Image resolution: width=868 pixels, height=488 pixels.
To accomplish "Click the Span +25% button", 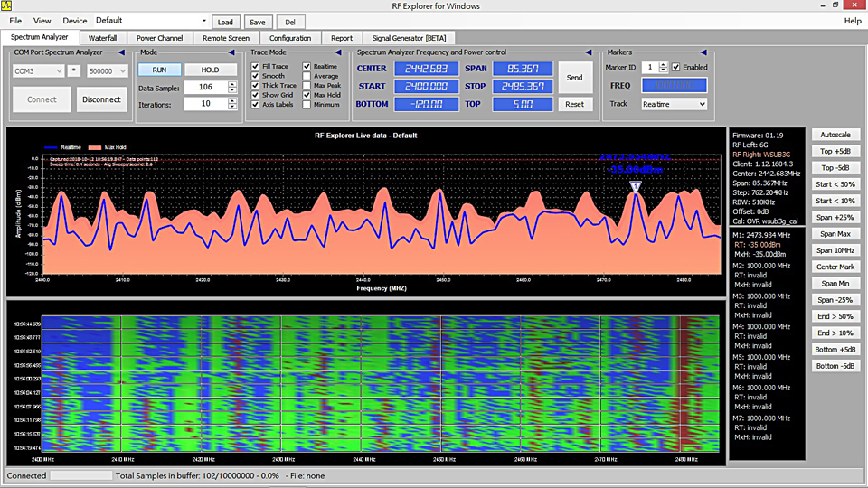I will pos(835,218).
